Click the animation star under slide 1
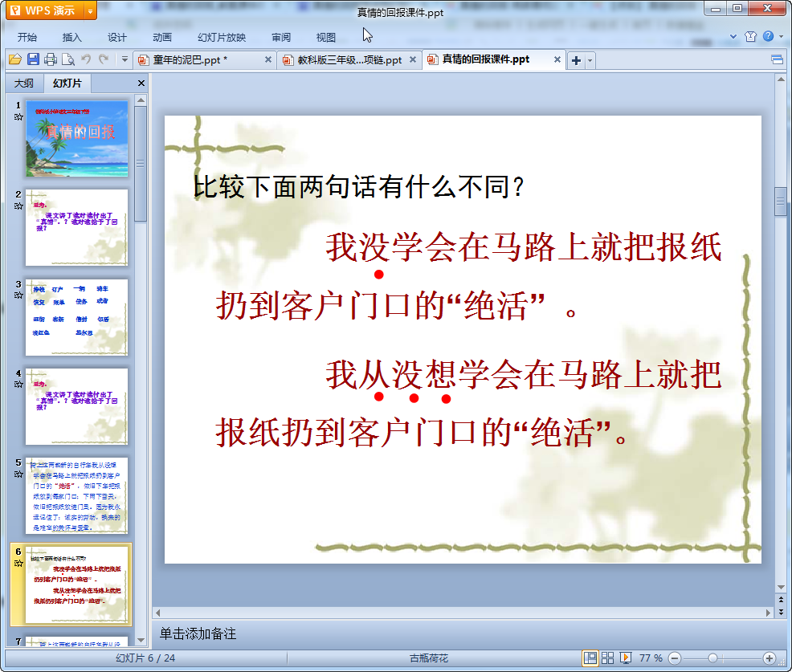792x672 pixels. (18, 116)
